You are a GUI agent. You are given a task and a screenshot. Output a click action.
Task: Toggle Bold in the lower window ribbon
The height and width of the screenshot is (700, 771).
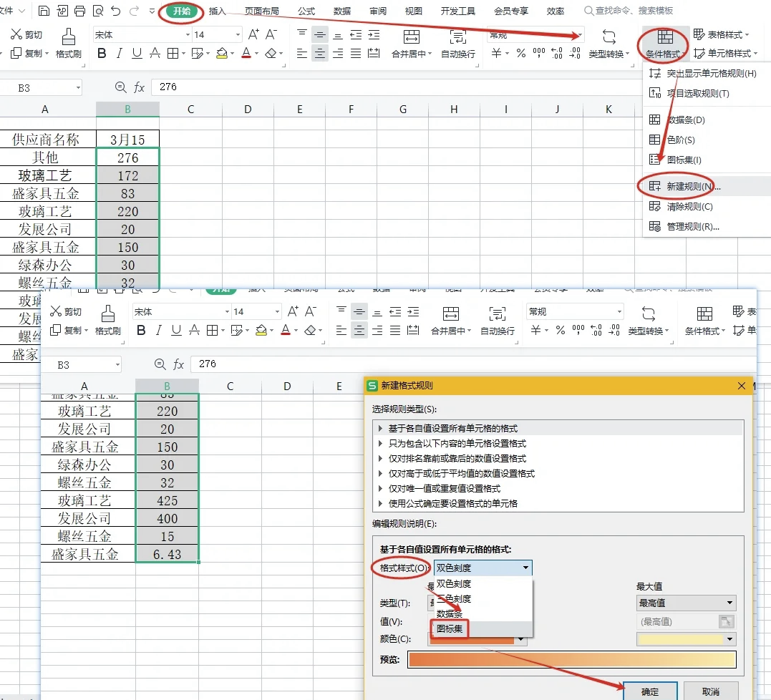tap(141, 331)
